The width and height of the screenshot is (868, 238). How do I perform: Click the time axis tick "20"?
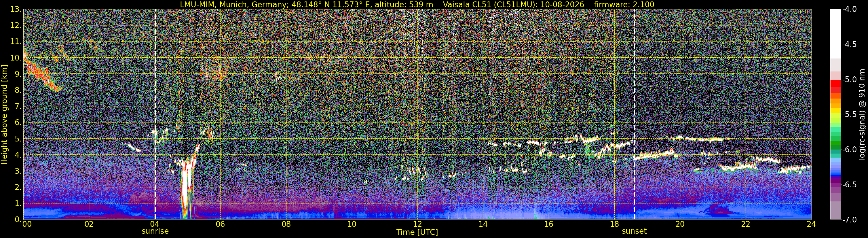(x=680, y=224)
